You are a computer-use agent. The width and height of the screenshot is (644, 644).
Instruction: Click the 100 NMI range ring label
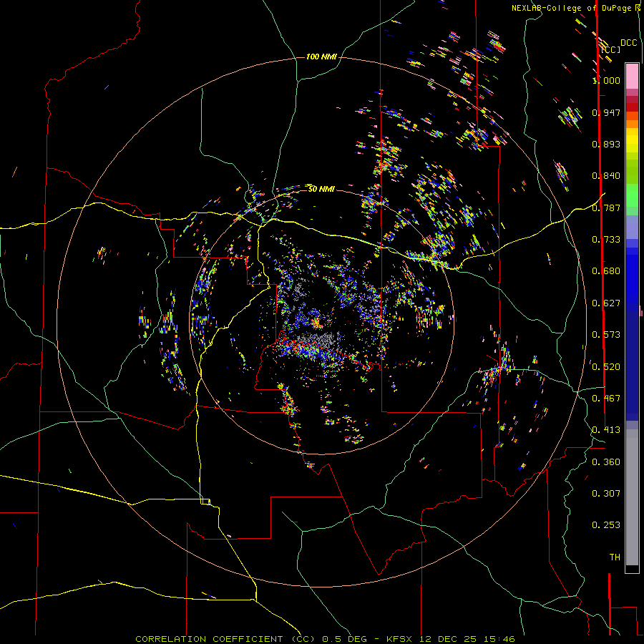(x=321, y=57)
